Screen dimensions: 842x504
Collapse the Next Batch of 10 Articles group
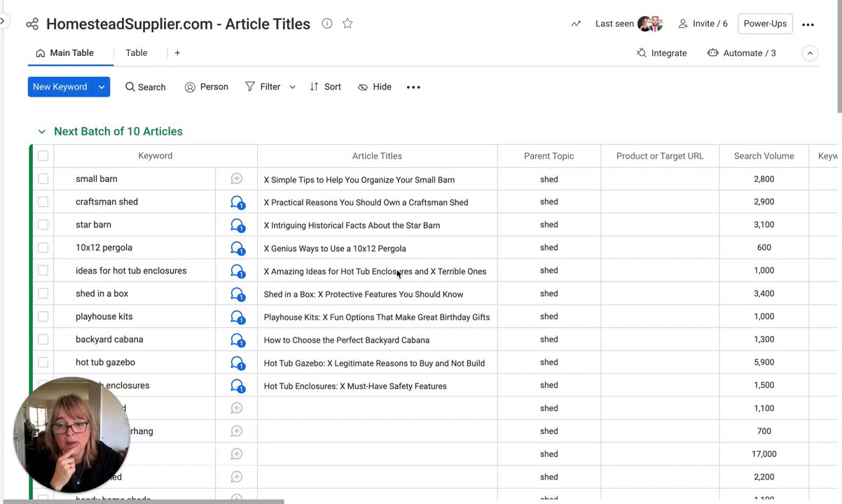tap(42, 132)
